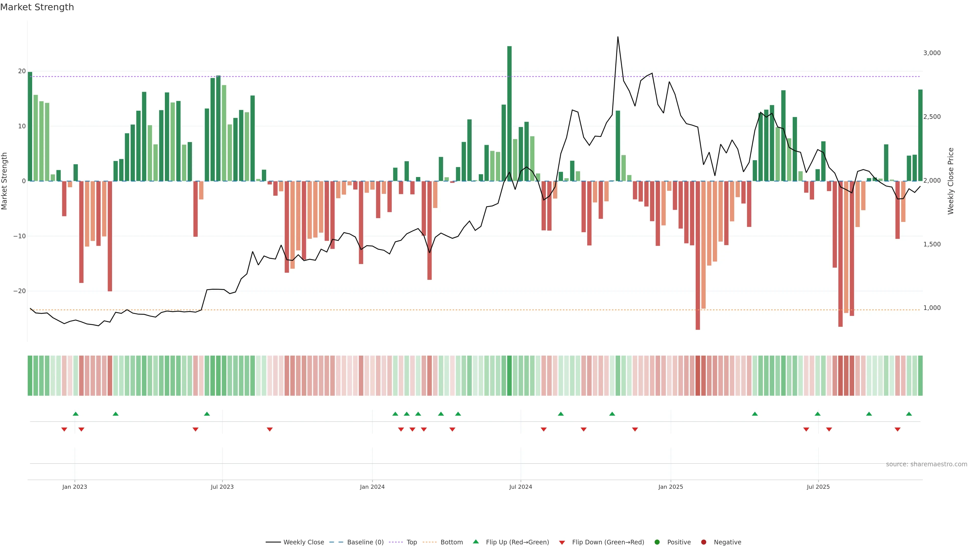Viewport: 980px width, 551px height.
Task: Click the source: sharemaestro.com text
Action: pos(926,464)
